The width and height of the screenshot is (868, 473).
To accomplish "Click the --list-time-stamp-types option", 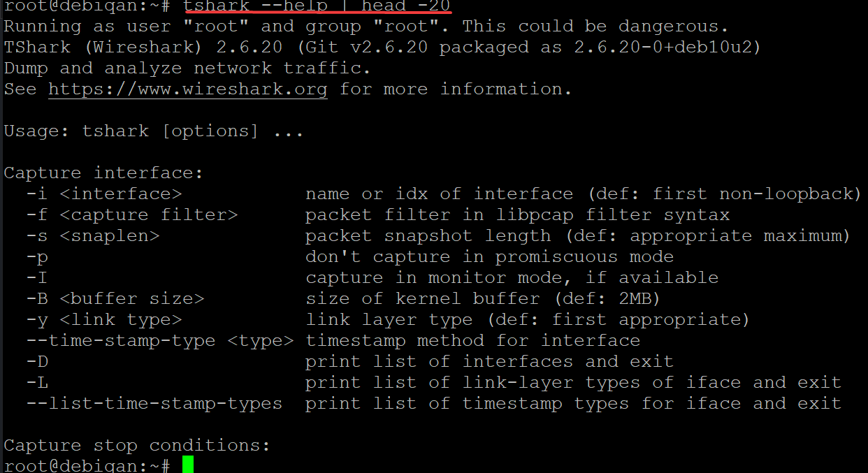I will (x=154, y=403).
